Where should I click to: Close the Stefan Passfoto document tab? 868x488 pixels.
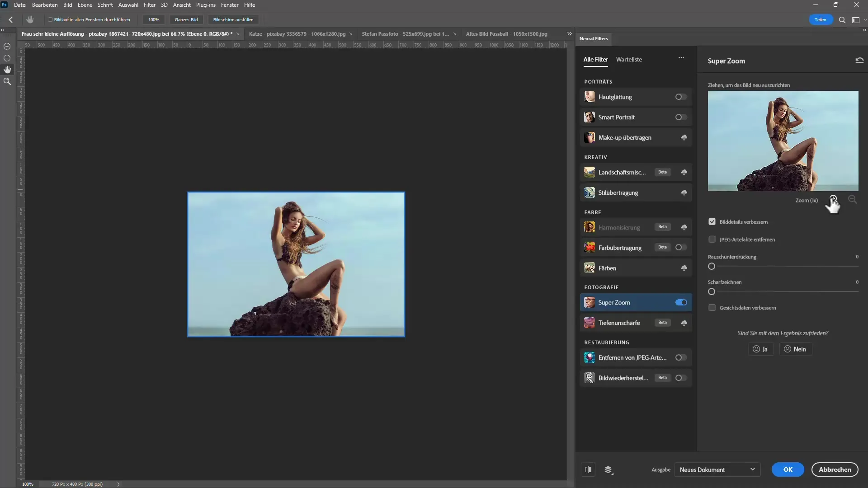click(x=455, y=34)
